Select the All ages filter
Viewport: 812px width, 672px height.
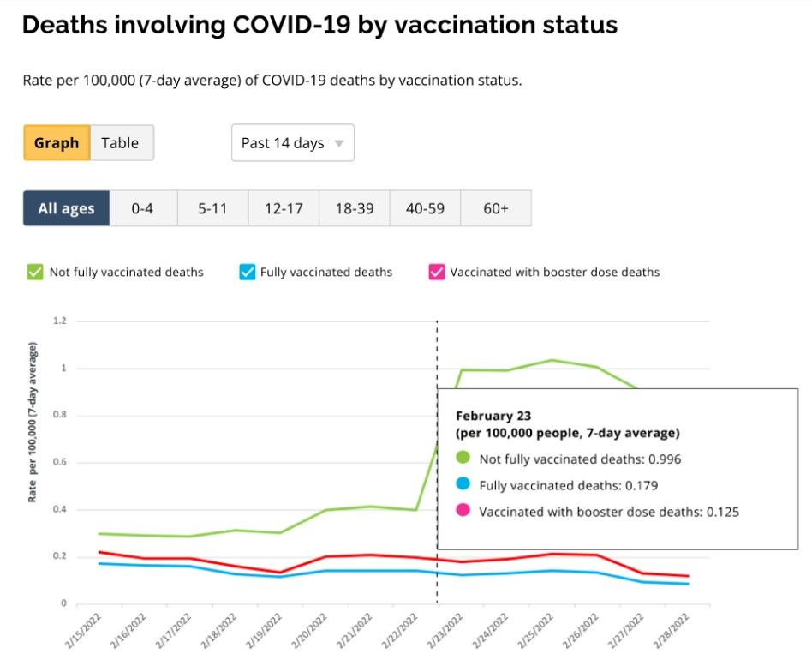tap(66, 208)
